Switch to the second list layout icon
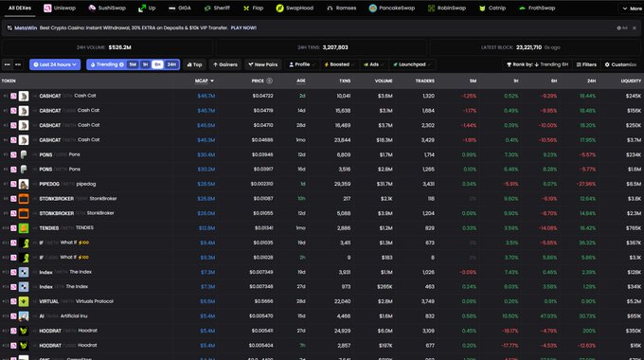644x360 pixels. [18, 64]
